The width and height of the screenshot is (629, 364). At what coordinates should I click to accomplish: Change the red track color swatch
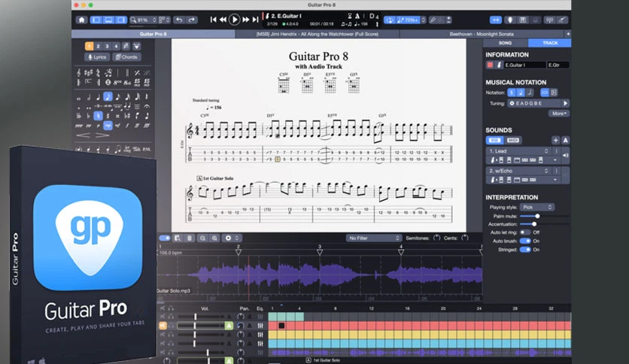[x=490, y=65]
